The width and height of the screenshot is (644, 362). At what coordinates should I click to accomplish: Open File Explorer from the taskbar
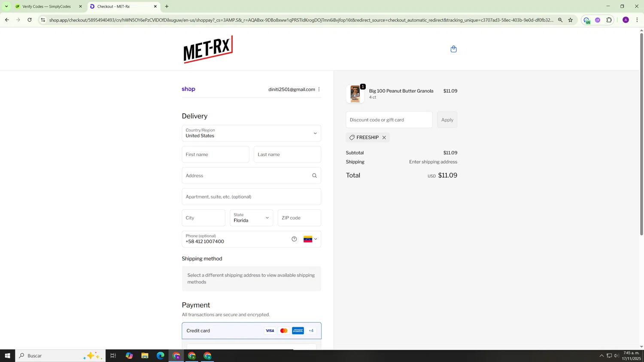[145, 356]
